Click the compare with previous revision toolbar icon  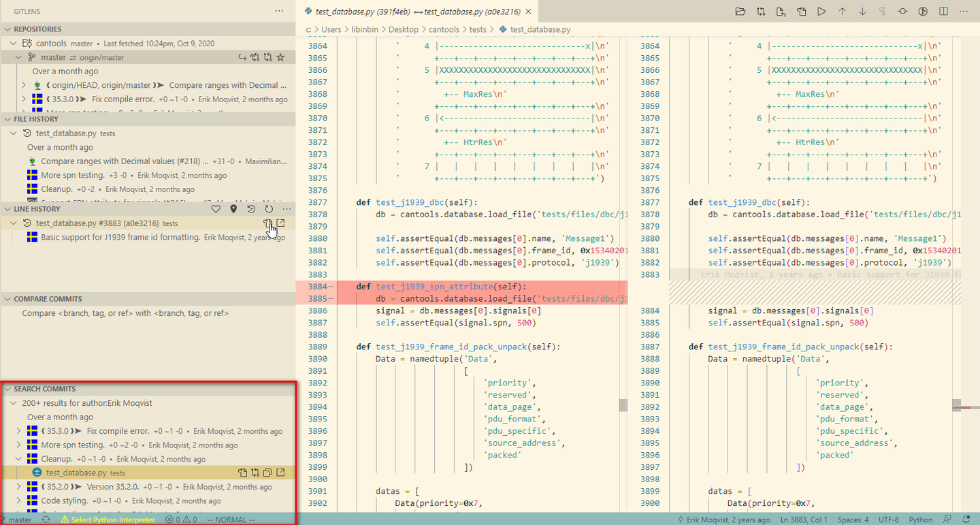pos(761,12)
